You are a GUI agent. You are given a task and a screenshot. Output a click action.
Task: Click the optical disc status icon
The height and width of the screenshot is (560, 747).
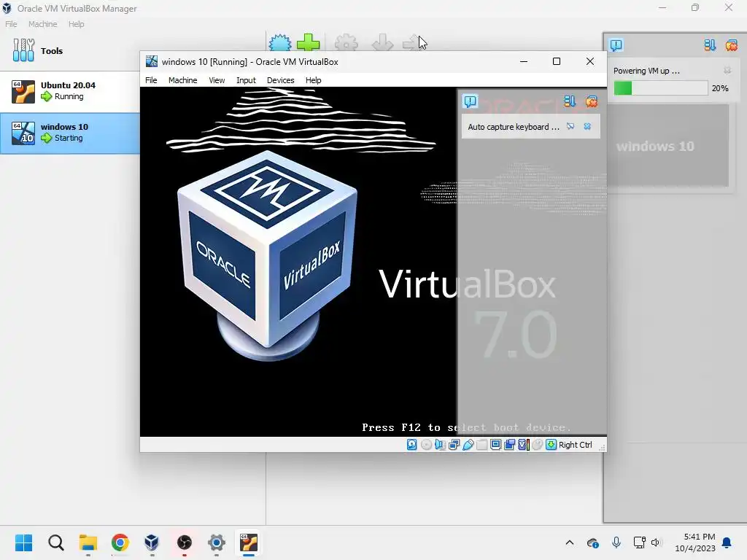pos(426,445)
